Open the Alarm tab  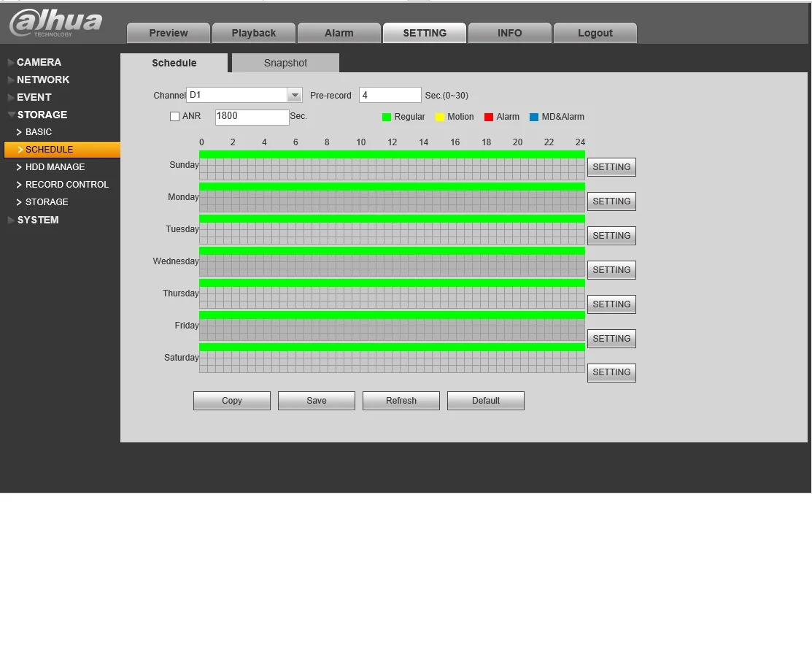point(339,33)
